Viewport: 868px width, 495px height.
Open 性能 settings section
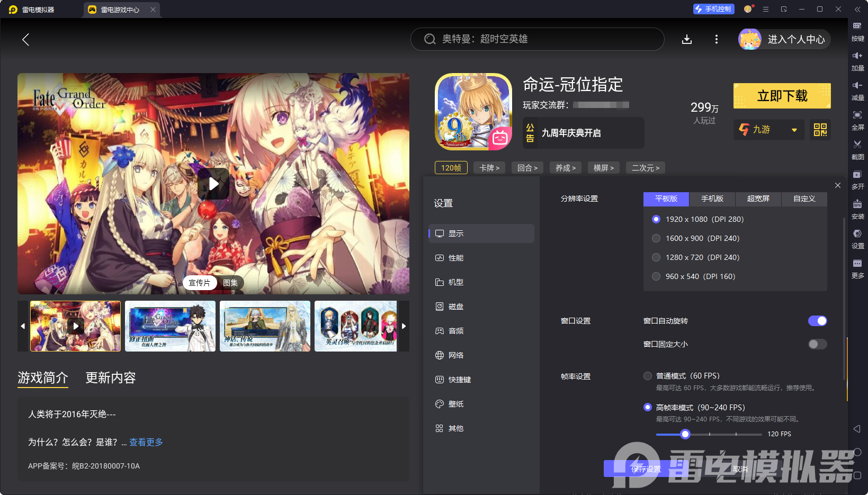[481, 258]
